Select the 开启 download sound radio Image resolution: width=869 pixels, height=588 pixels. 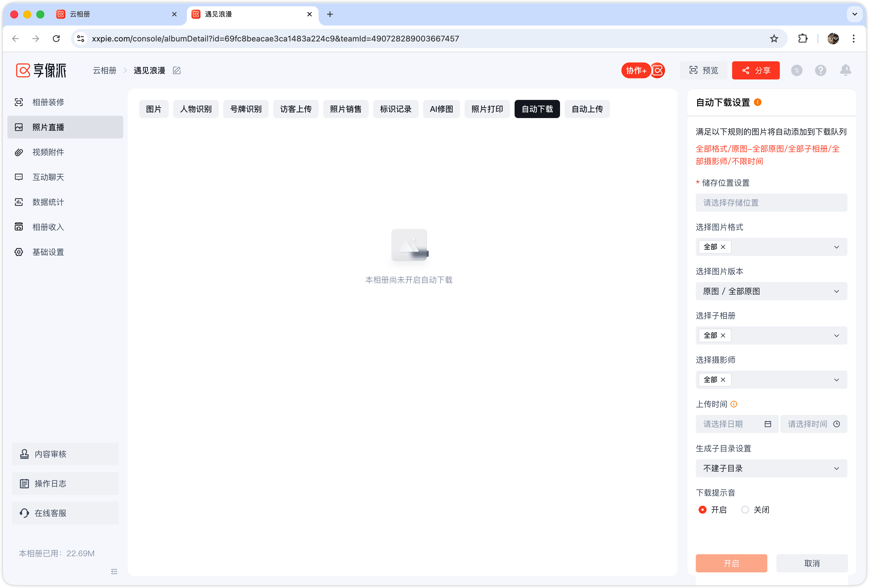click(x=703, y=510)
